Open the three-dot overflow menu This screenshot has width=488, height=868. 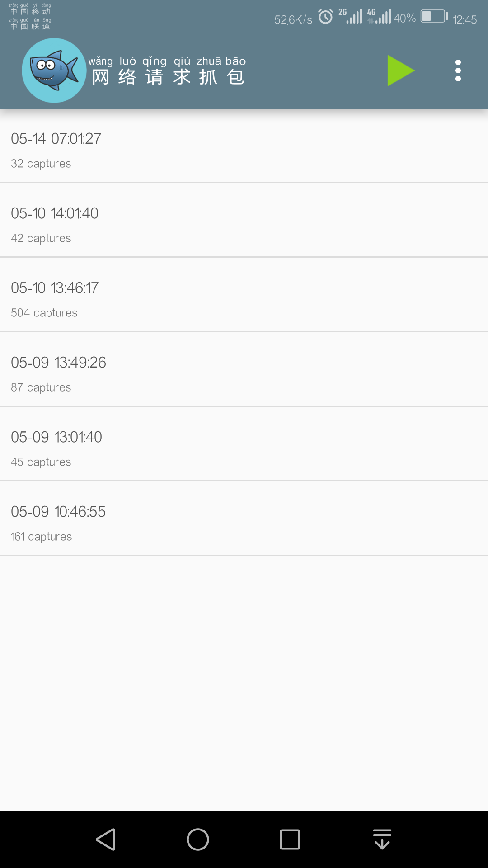[458, 71]
